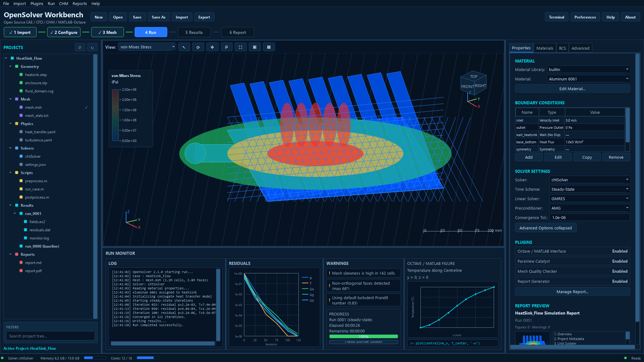Click the Save As button
This screenshot has height=362, width=644.
pyautogui.click(x=158, y=17)
